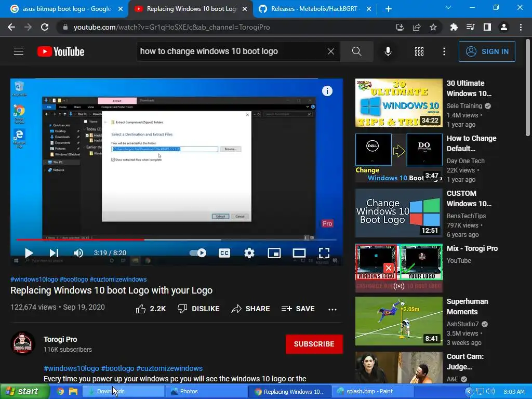532x399 pixels.
Task: Open video player settings gear
Action: coord(249,253)
